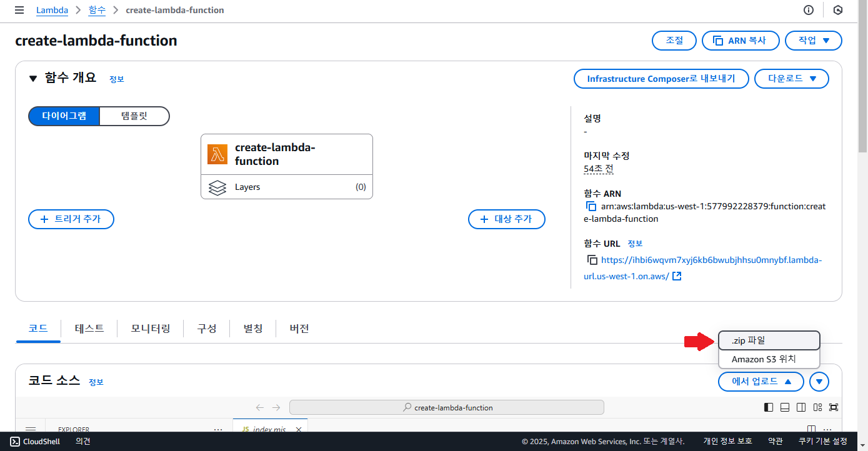868x451 pixels.
Task: Open Info link beside function URL
Action: point(635,244)
